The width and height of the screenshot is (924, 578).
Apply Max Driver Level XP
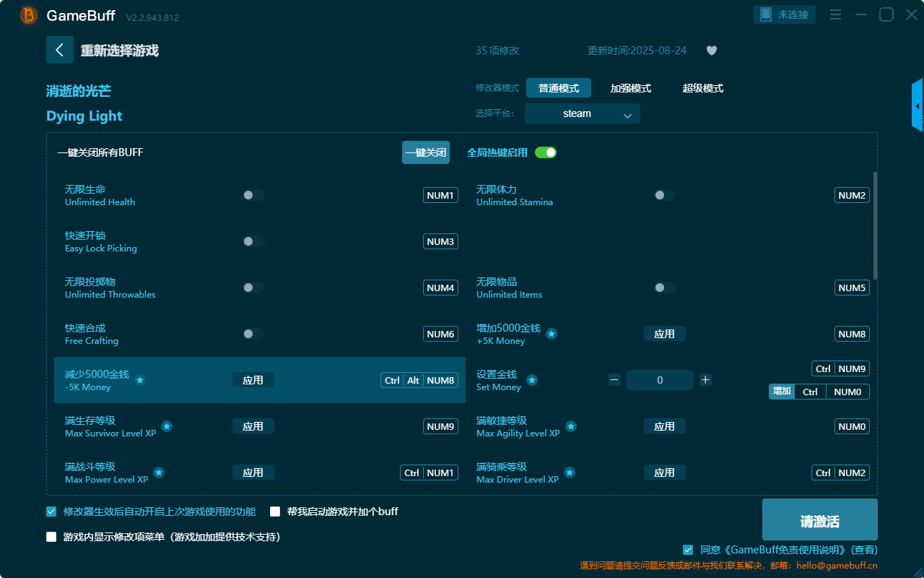coord(665,473)
